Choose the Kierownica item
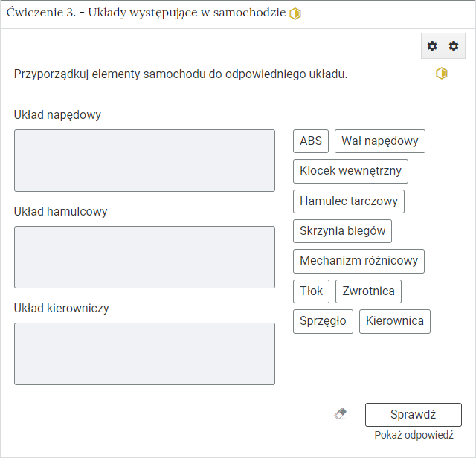This screenshot has height=458, width=476. [x=395, y=321]
